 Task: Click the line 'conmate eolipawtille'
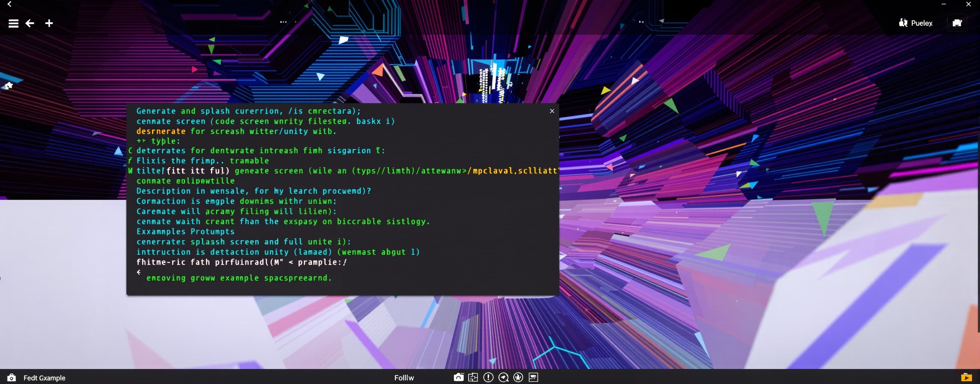pos(185,181)
